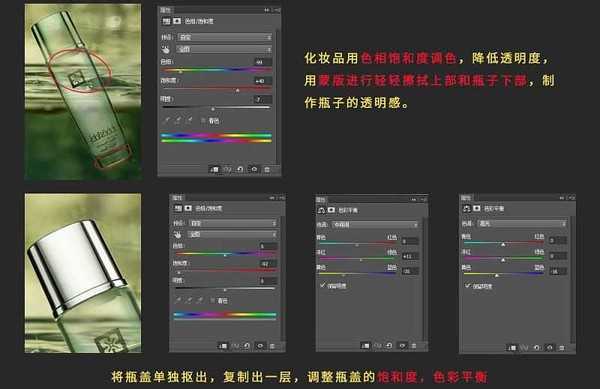This screenshot has height=389, width=600.
Task: Pick the first eyedropper in upper Hue/Saturation panel
Action: point(167,120)
